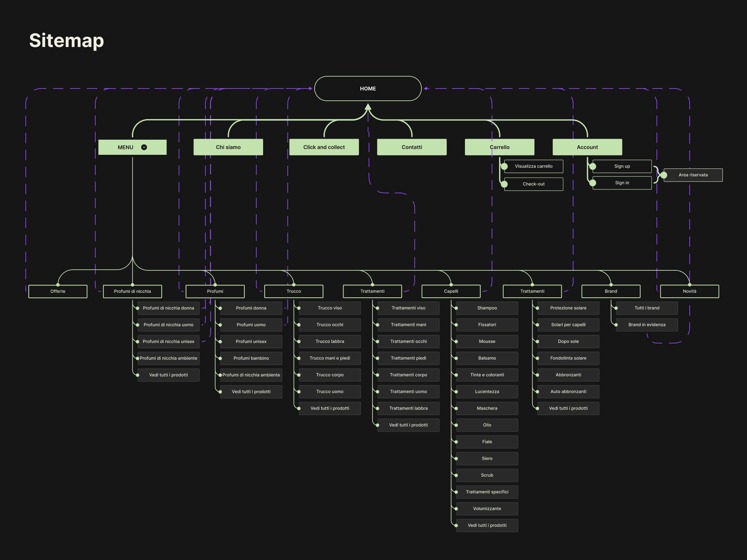Click the Profumi di nicchia category
Image resolution: width=747 pixels, height=560 pixels.
pyautogui.click(x=132, y=291)
